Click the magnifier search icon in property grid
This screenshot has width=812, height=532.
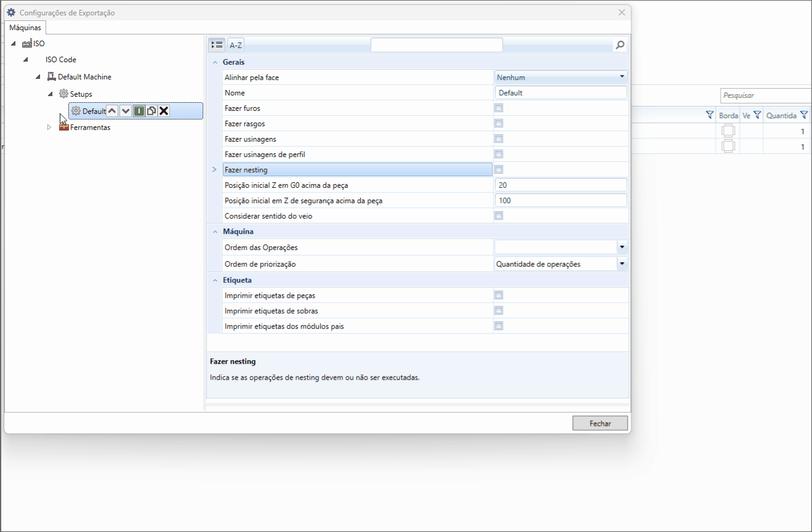coord(620,45)
